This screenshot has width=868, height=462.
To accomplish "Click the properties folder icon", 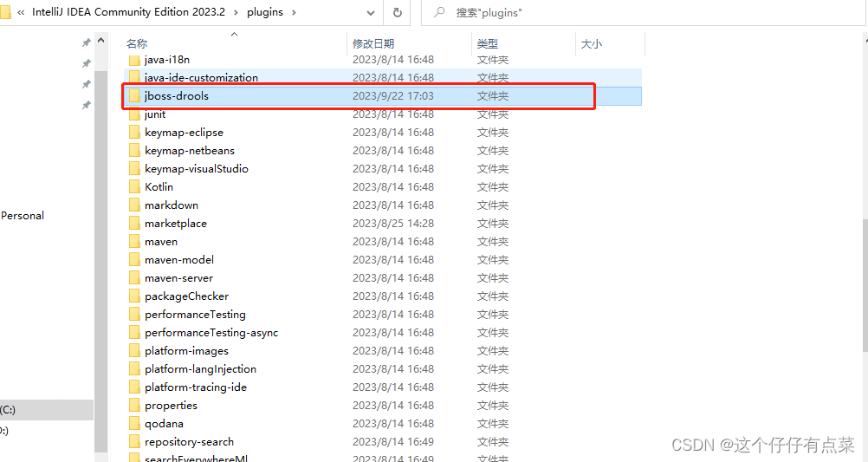I will pos(134,406).
